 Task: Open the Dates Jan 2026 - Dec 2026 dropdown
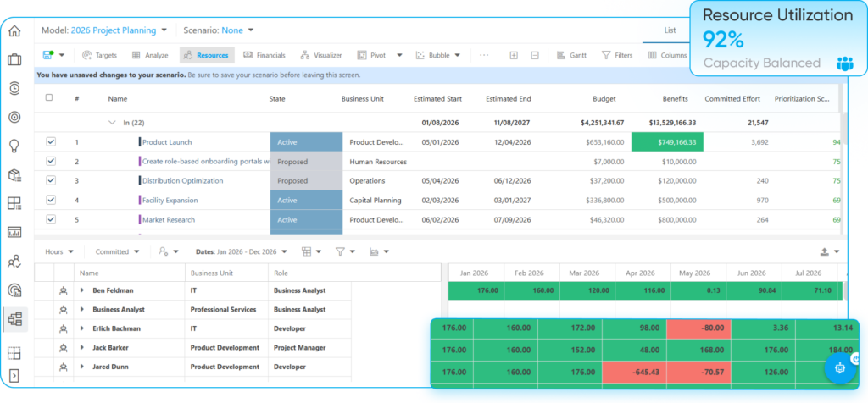coord(242,251)
